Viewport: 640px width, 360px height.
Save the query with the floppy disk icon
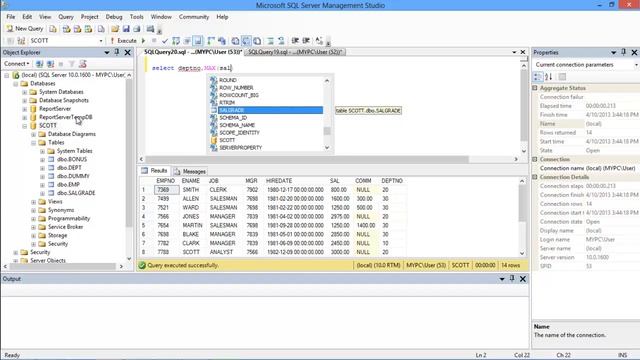[126, 29]
